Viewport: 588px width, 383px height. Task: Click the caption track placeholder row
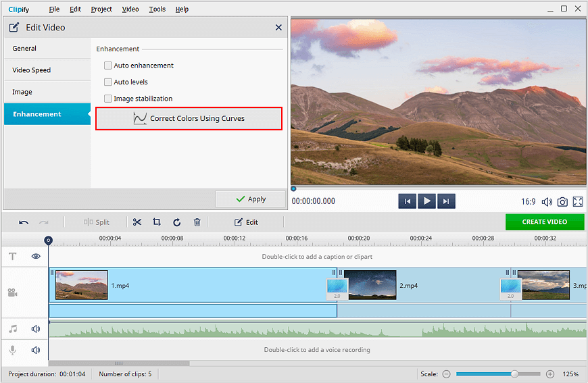click(x=318, y=257)
